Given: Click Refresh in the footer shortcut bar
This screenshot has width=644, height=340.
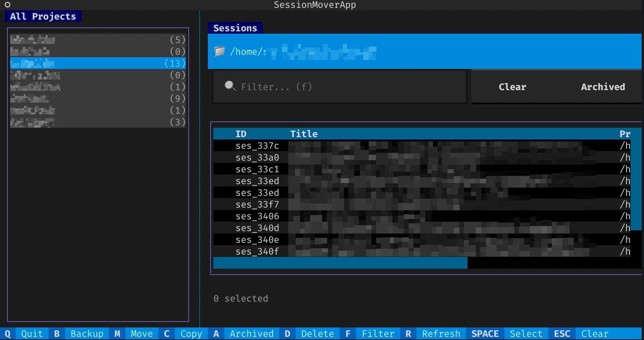Looking at the screenshot, I should click(x=441, y=334).
